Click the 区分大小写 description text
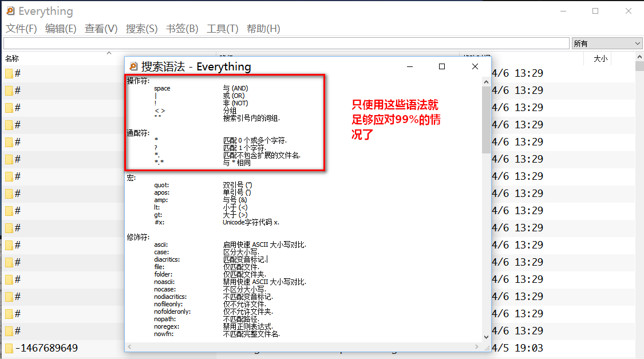644x359 pixels. point(240,252)
